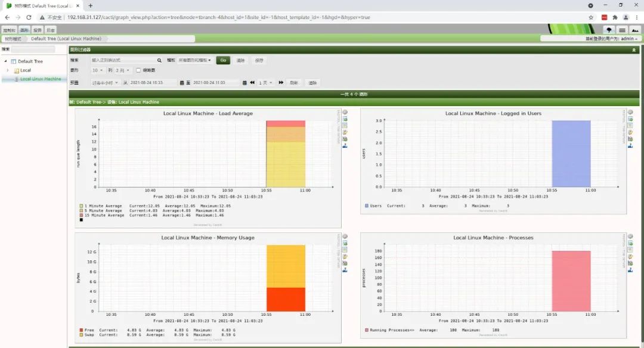644x348 pixels.
Task: Open the gear icon beside the Memory Usage graph
Action: (x=345, y=237)
